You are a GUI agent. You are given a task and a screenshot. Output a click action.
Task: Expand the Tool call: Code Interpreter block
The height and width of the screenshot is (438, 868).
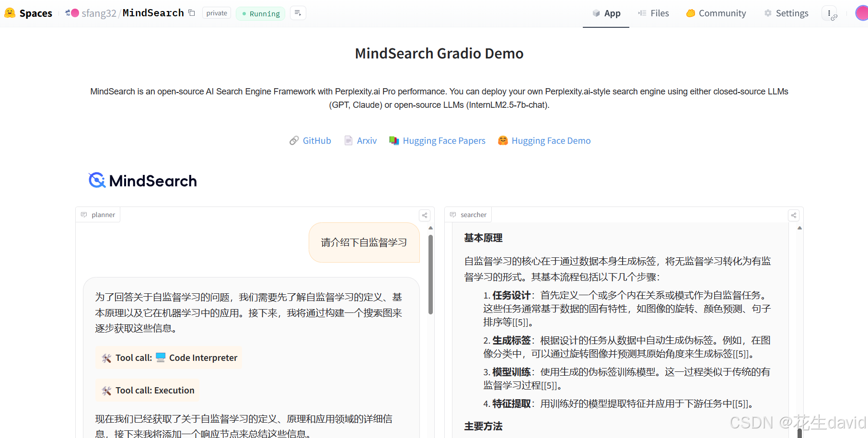(169, 357)
